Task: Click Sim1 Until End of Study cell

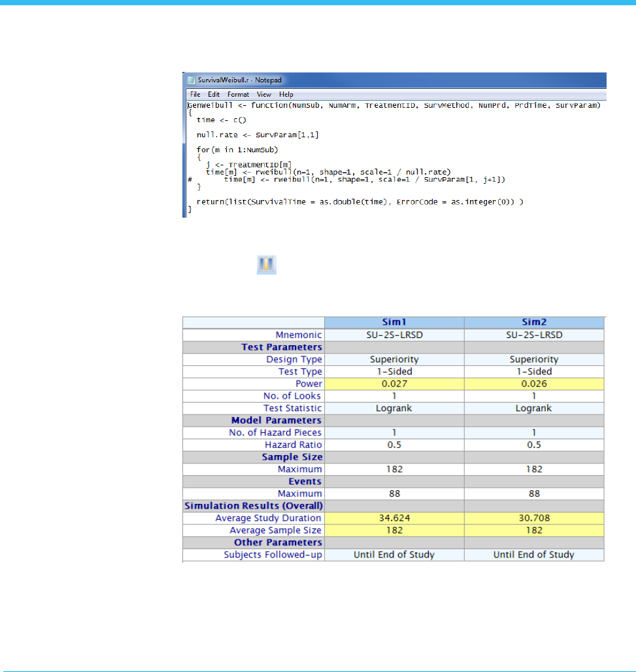Action: point(394,554)
